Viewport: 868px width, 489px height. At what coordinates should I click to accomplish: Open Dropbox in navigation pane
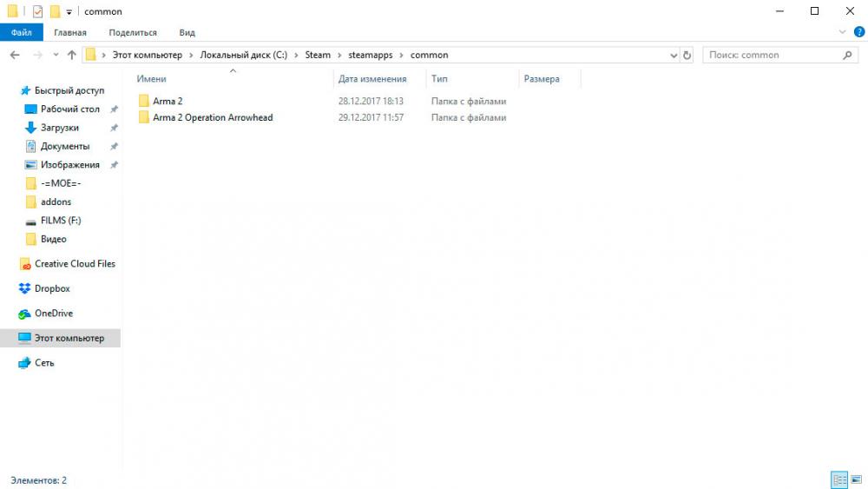click(x=52, y=288)
